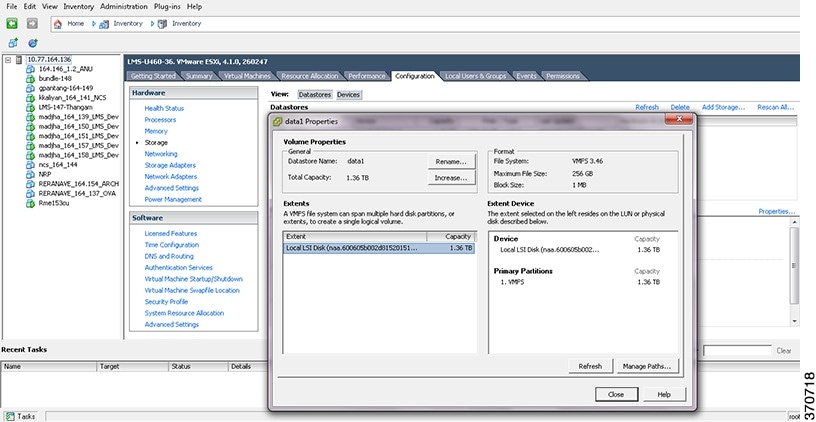Select VM bundle-148
The image size is (816, 422).
tap(55, 79)
